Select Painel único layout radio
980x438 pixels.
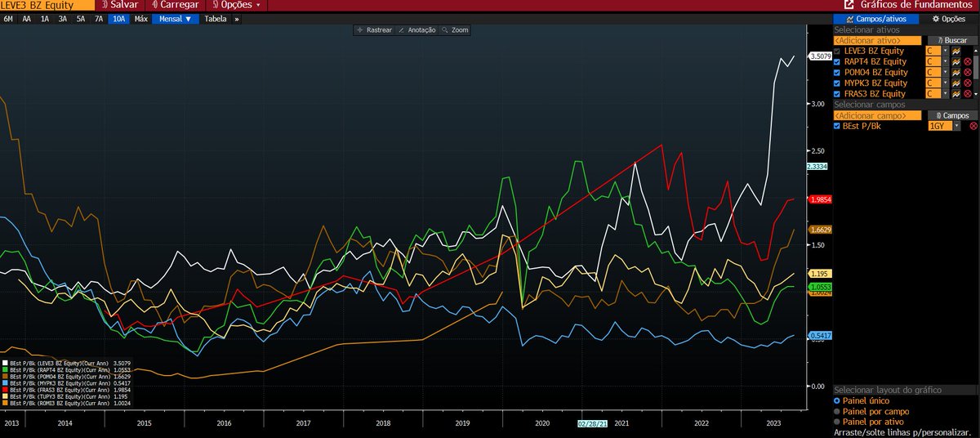tap(837, 400)
